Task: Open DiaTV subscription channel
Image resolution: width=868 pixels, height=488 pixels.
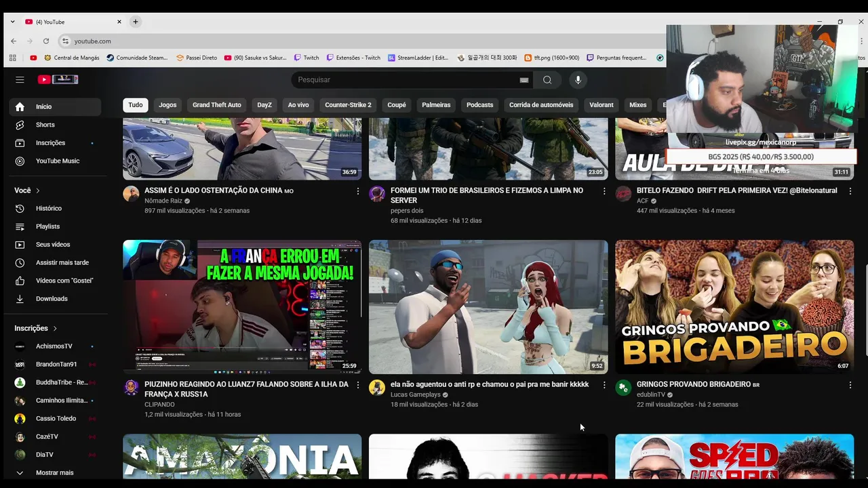Action: [x=55, y=455]
